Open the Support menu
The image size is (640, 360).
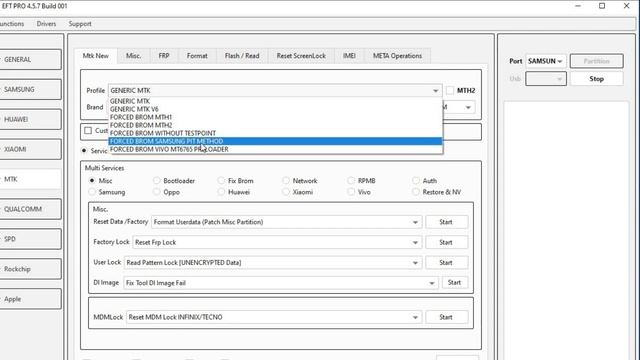[80, 24]
